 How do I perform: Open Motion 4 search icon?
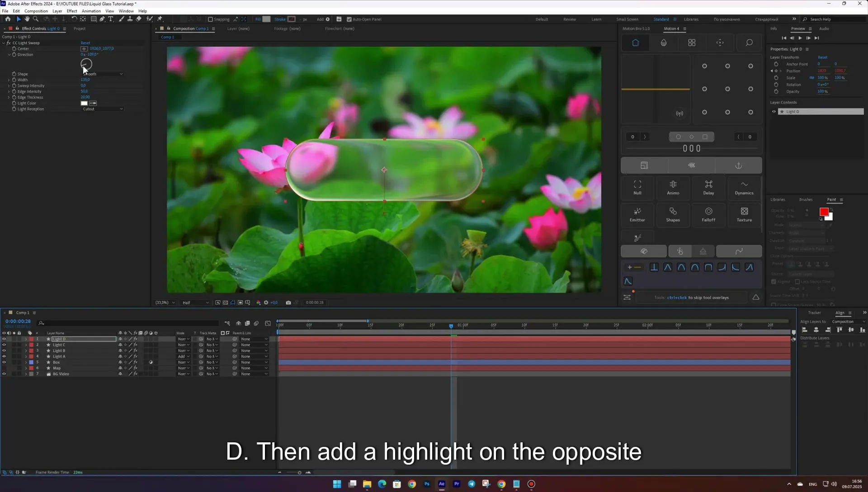[x=749, y=43]
